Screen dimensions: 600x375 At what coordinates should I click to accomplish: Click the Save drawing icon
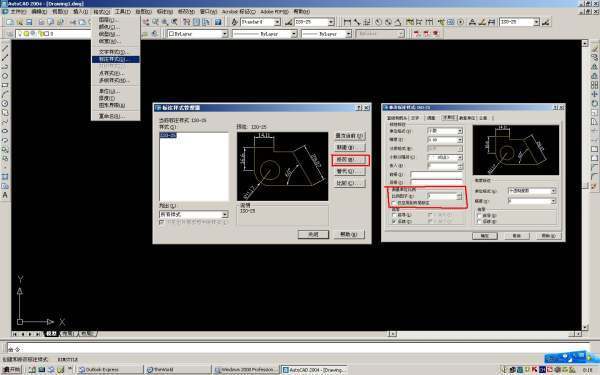(x=29, y=22)
